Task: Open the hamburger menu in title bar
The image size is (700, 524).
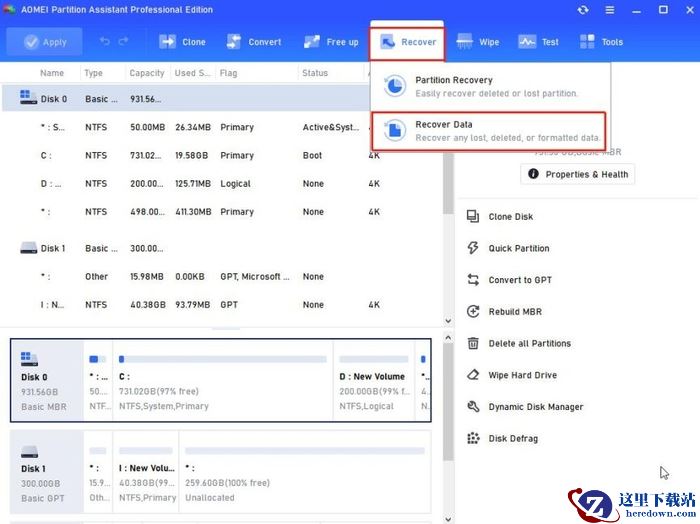Action: (x=609, y=10)
